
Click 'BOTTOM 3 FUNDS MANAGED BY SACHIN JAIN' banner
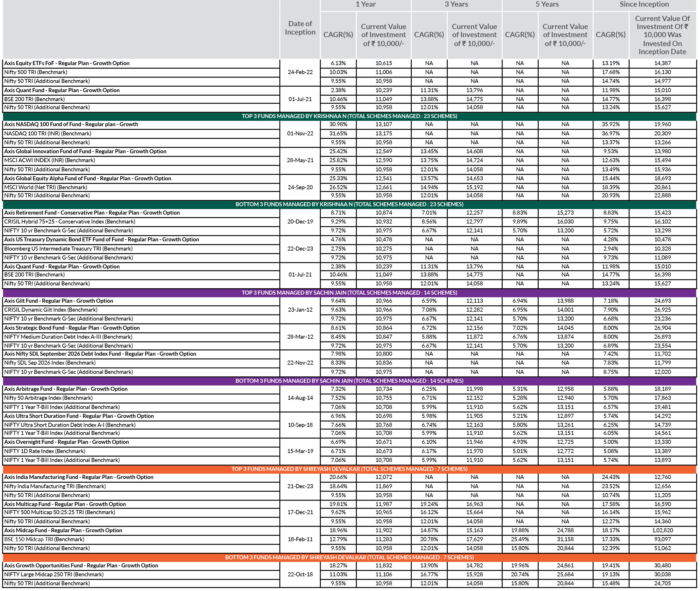coord(349,381)
